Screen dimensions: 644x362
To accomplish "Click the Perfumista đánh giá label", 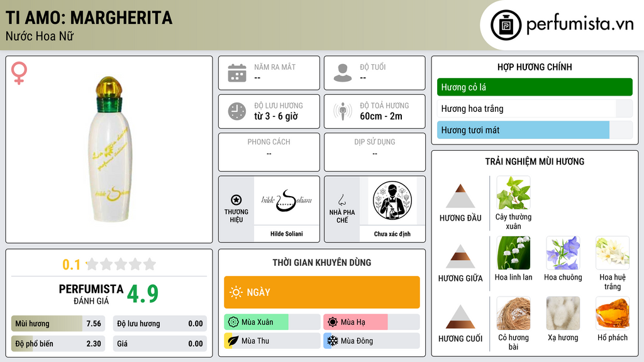I will pyautogui.click(x=91, y=294).
